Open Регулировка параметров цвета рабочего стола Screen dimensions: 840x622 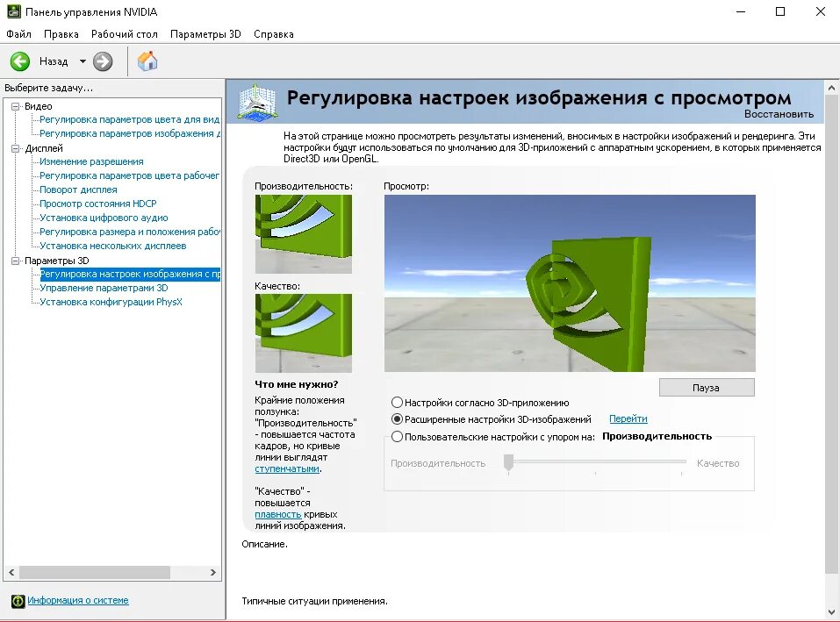tap(130, 175)
